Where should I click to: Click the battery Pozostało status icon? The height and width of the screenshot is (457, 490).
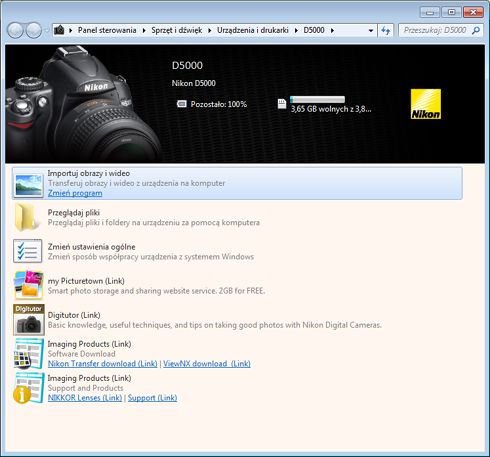(x=182, y=104)
